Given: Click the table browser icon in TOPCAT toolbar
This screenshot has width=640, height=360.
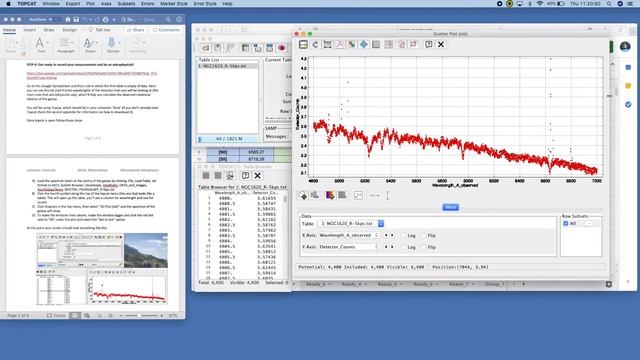Looking at the screenshot, I should [x=245, y=48].
